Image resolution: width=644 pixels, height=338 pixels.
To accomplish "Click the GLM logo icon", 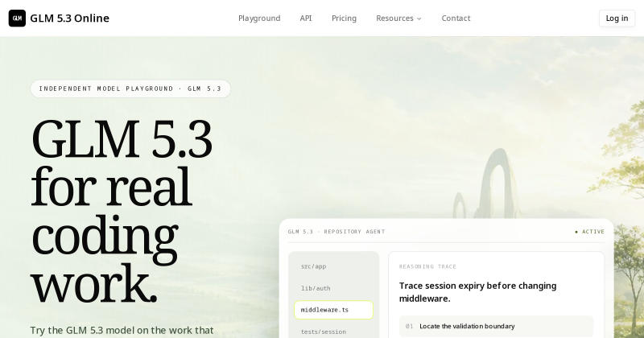I will pos(17,18).
